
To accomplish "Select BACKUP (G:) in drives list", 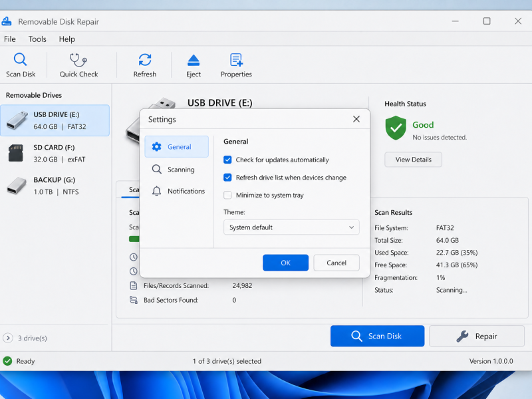I will [x=55, y=186].
